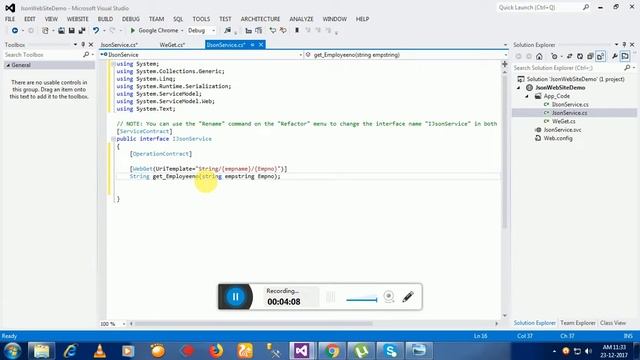Screen dimensions: 640x360
Task: Open the FILE menu
Action: pos(10,19)
